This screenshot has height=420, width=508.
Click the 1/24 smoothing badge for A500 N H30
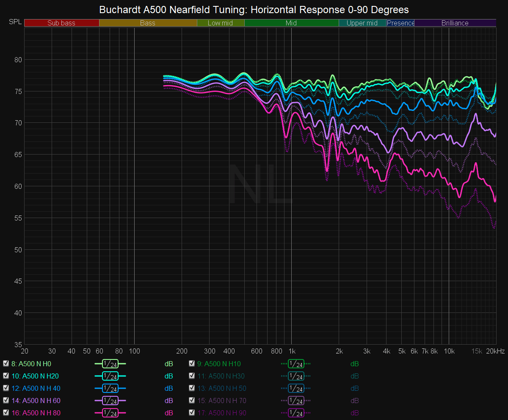pyautogui.click(x=296, y=376)
